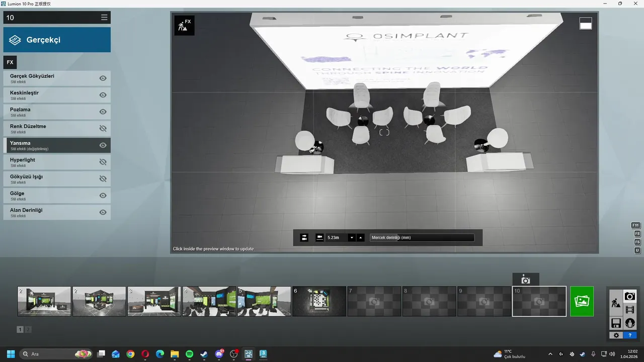Click the F11 shortcut button

coord(636,225)
